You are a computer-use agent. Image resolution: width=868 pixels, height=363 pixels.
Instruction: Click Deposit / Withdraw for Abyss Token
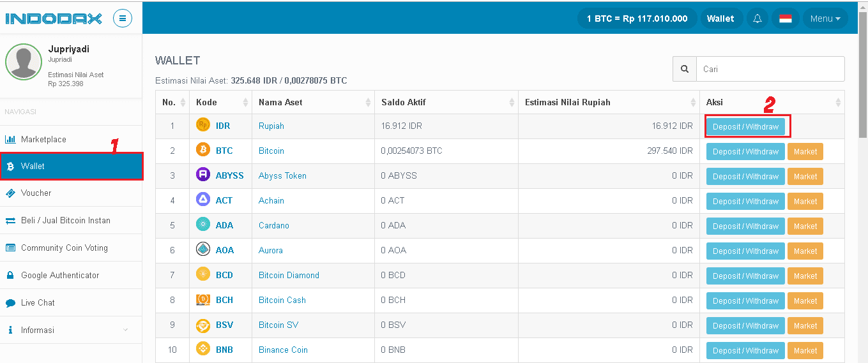[x=745, y=176]
